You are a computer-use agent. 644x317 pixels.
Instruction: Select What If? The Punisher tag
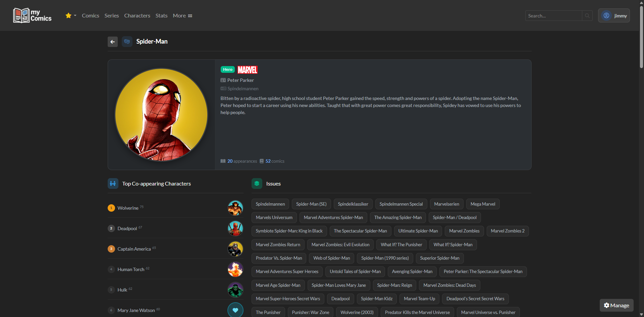click(401, 245)
